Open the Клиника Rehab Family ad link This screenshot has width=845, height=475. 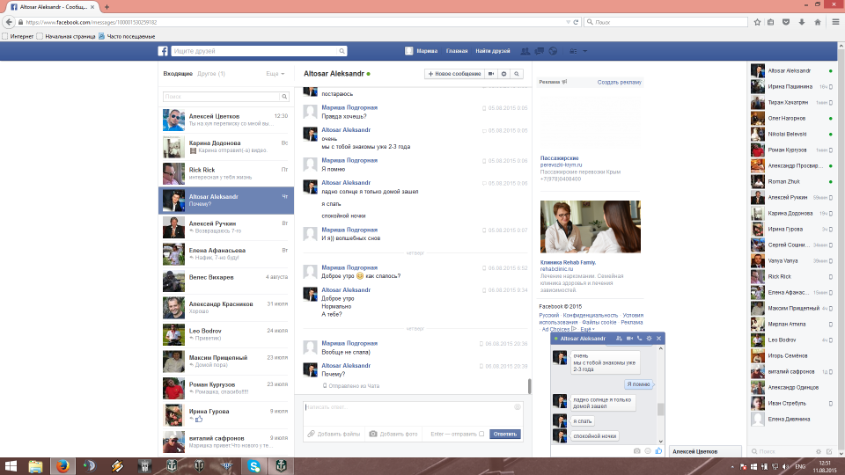(x=567, y=263)
